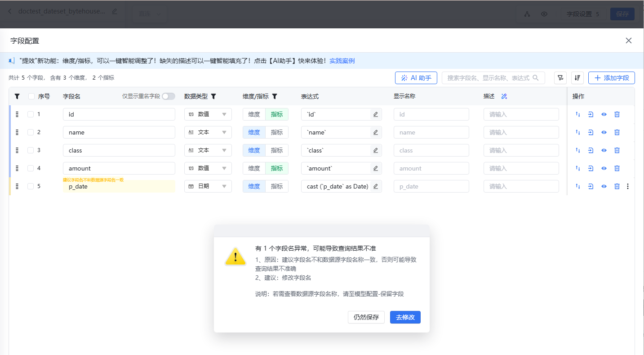Image resolution: width=644 pixels, height=355 pixels.
Task: Enable the 仅显示重名字段 switch
Action: coord(169,96)
